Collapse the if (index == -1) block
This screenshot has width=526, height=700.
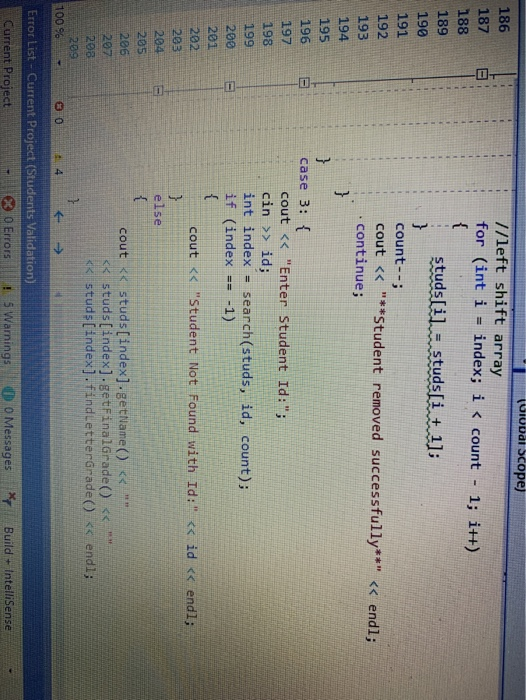click(230, 86)
